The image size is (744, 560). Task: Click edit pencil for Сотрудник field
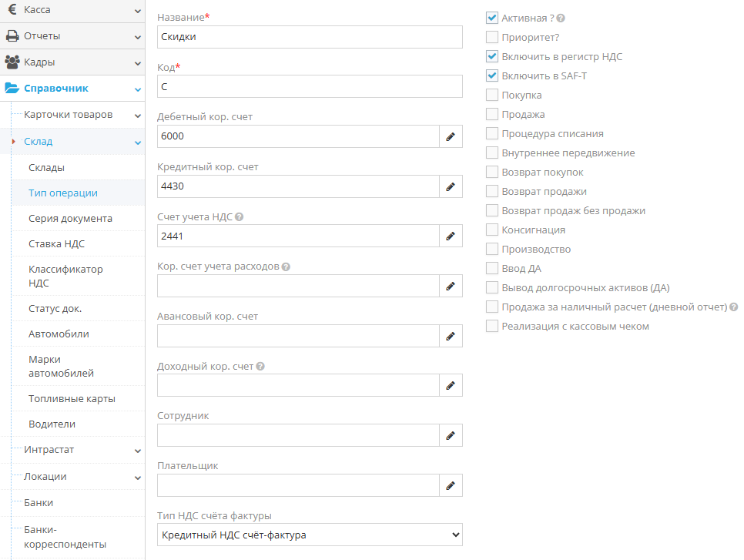coord(451,435)
